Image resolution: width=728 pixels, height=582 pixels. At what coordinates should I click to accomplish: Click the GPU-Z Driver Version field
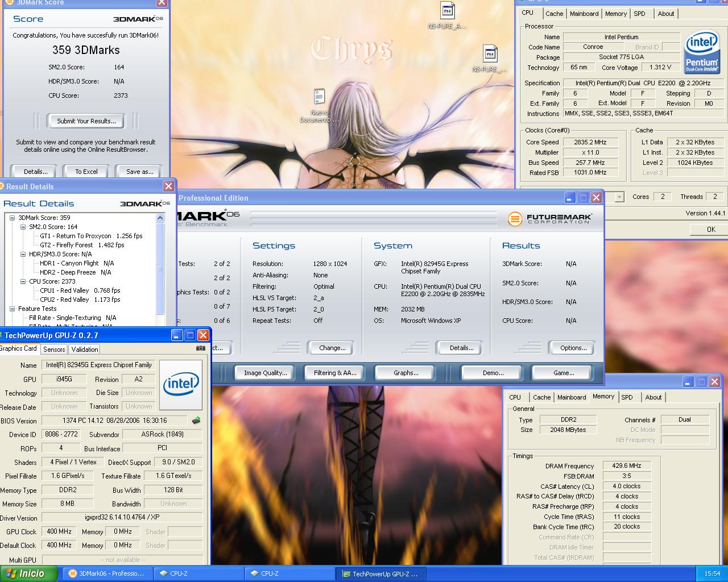[x=122, y=517]
